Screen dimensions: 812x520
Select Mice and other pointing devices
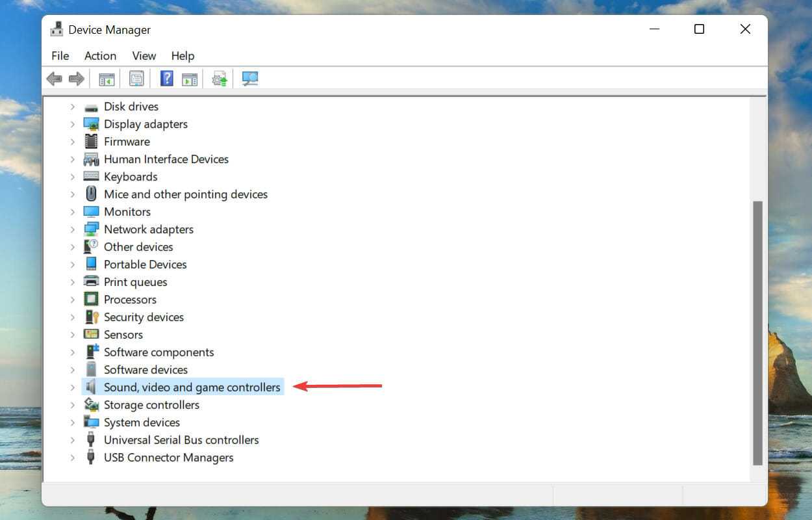click(x=185, y=194)
